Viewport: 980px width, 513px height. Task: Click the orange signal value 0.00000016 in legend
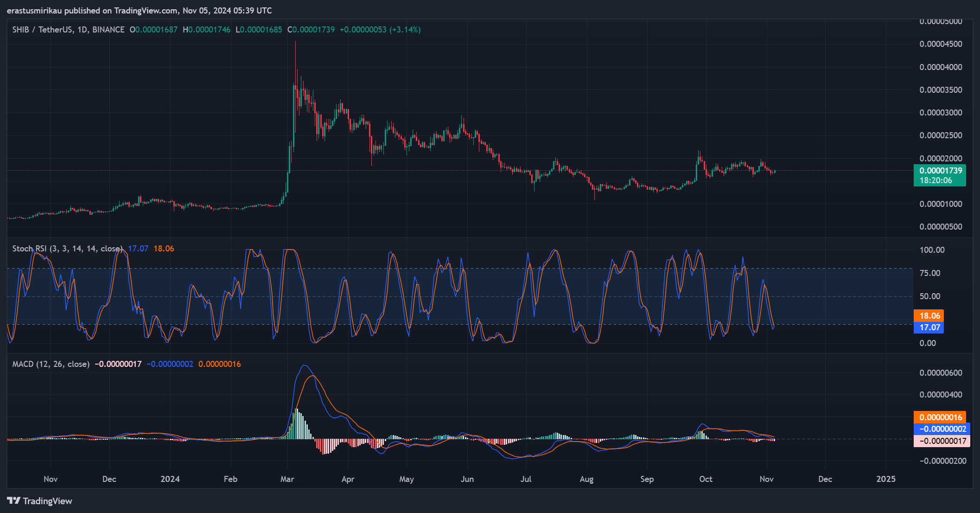[220, 364]
